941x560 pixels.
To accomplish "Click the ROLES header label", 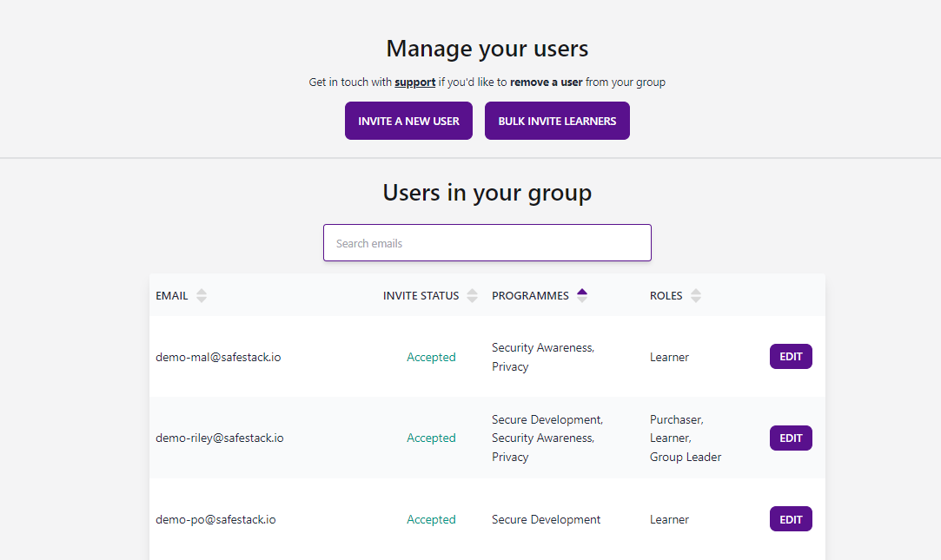I will tap(666, 295).
